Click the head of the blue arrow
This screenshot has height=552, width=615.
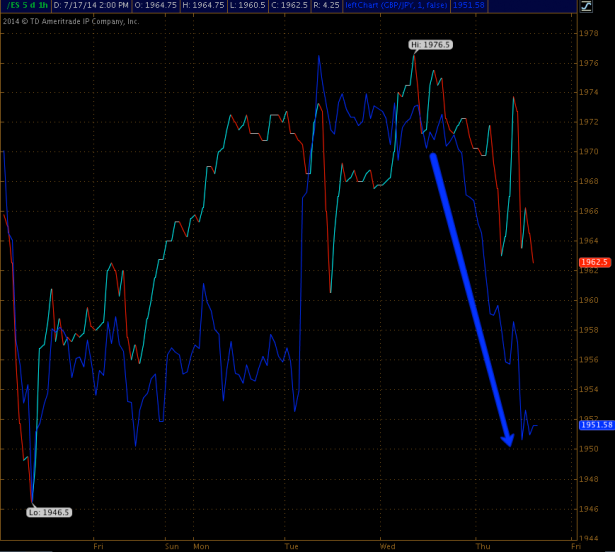click(x=508, y=438)
